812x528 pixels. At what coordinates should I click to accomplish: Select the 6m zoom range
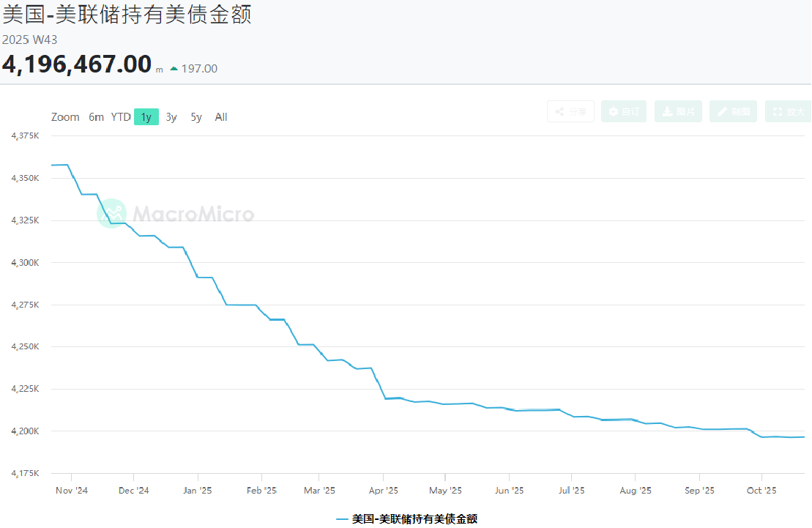click(x=96, y=117)
